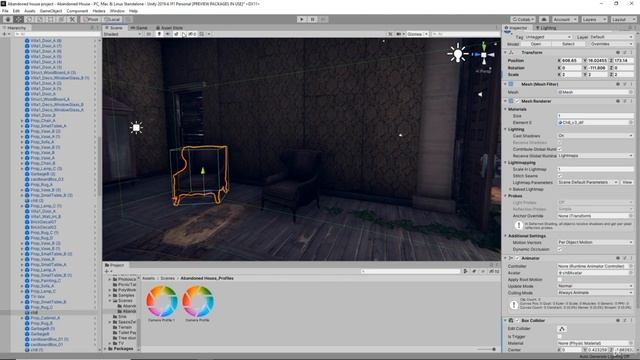Image resolution: width=640 pixels, height=360 pixels.
Task: Open Mesh Renderer component options menu
Action: [x=631, y=101]
